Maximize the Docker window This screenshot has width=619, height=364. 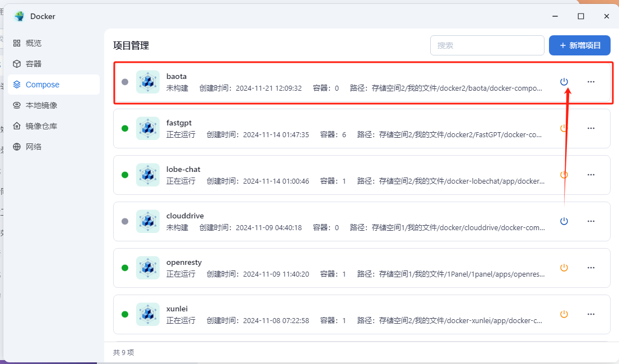click(581, 16)
